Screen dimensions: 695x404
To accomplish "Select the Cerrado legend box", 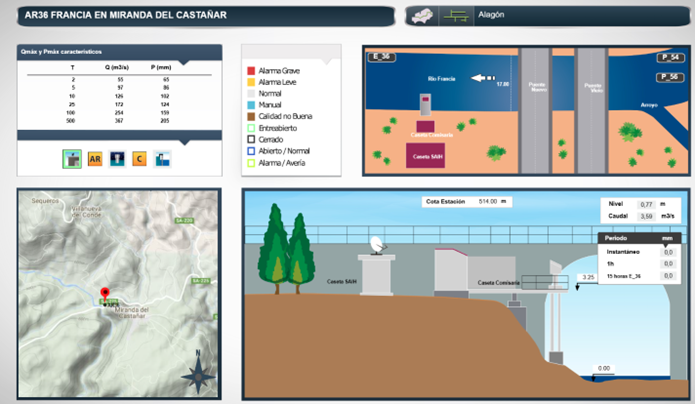I will pyautogui.click(x=251, y=140).
